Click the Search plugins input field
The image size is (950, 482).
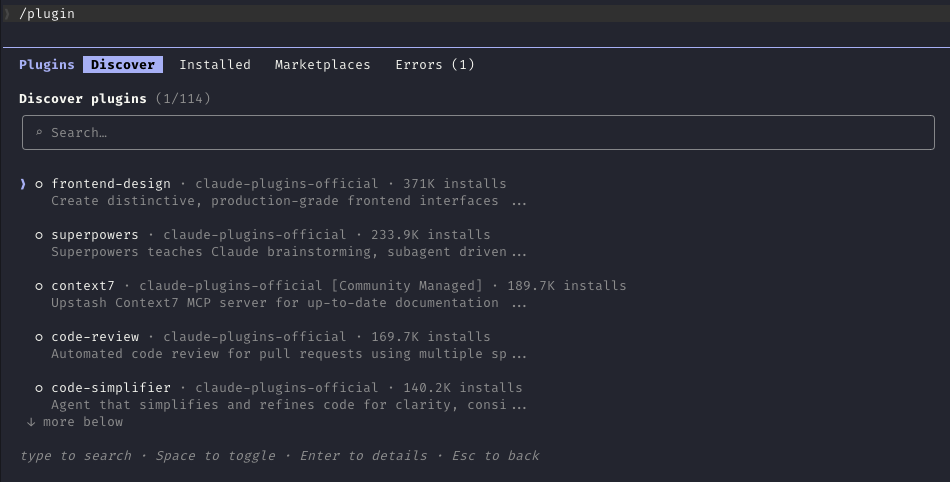(x=478, y=133)
